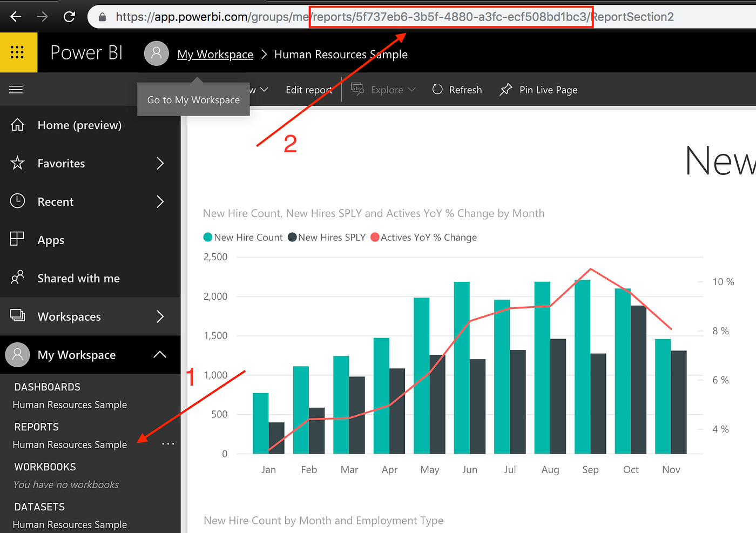Open the ellipsis menu next to the report
The height and width of the screenshot is (533, 756).
(x=167, y=443)
